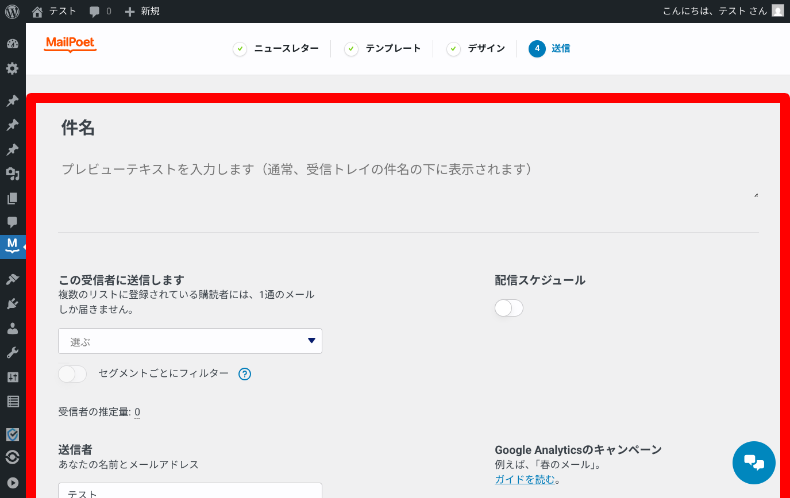Image resolution: width=790 pixels, height=498 pixels.
Task: Toggle セグメントごとにフィルター switch
Action: click(72, 374)
